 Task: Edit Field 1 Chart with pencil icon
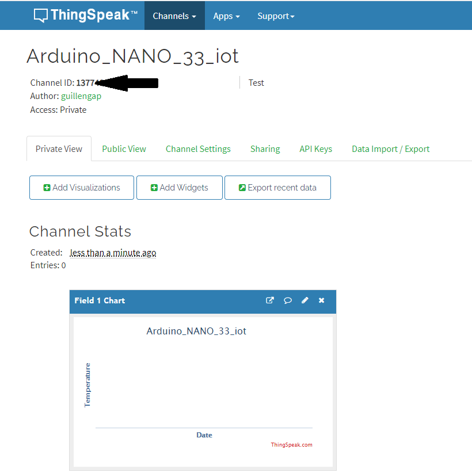click(304, 300)
